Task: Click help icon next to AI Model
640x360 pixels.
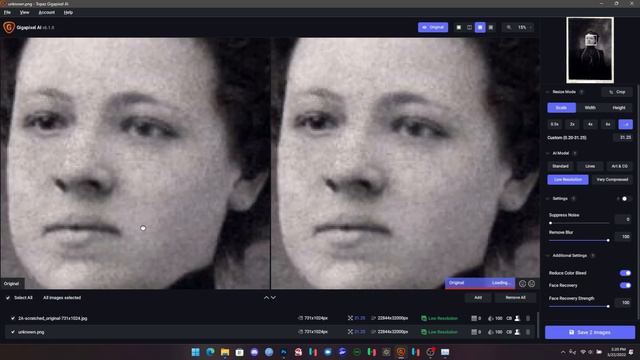Action: [575, 153]
